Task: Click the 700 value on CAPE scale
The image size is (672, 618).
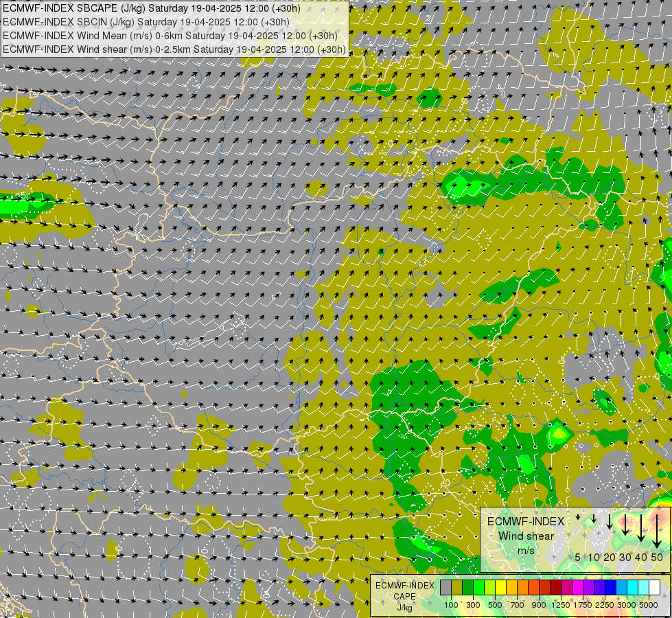Action: 518,605
